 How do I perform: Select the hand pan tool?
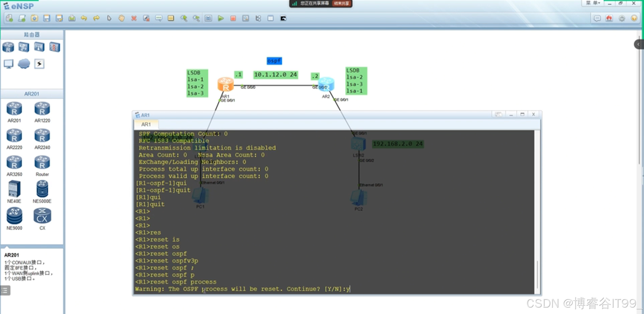[121, 18]
